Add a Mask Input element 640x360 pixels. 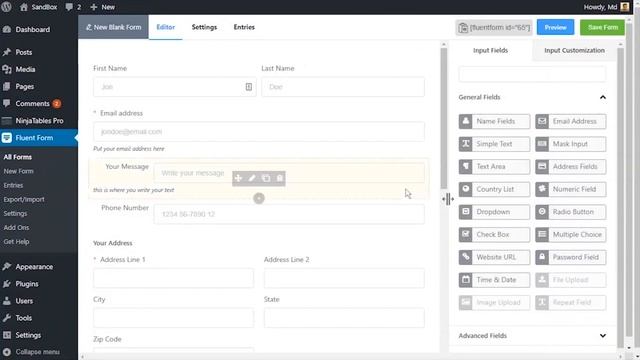pyautogui.click(x=571, y=144)
